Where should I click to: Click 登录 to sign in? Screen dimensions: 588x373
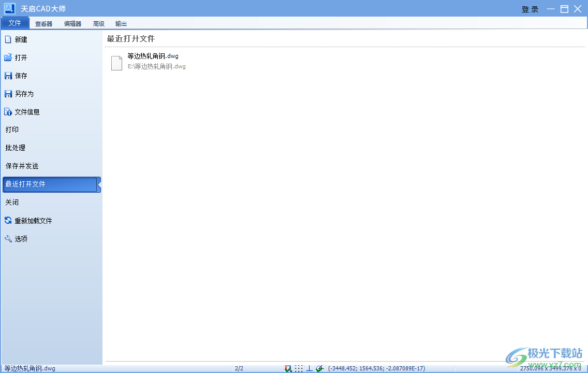530,9
